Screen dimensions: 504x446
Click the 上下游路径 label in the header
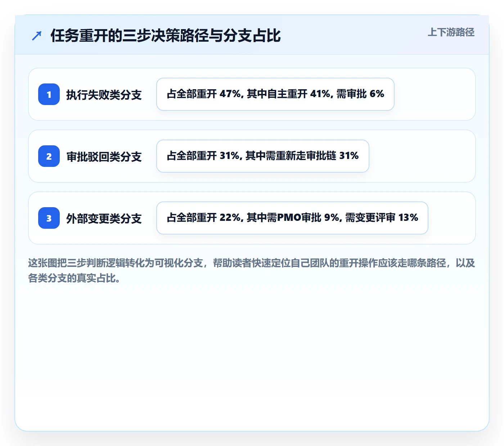point(451,32)
